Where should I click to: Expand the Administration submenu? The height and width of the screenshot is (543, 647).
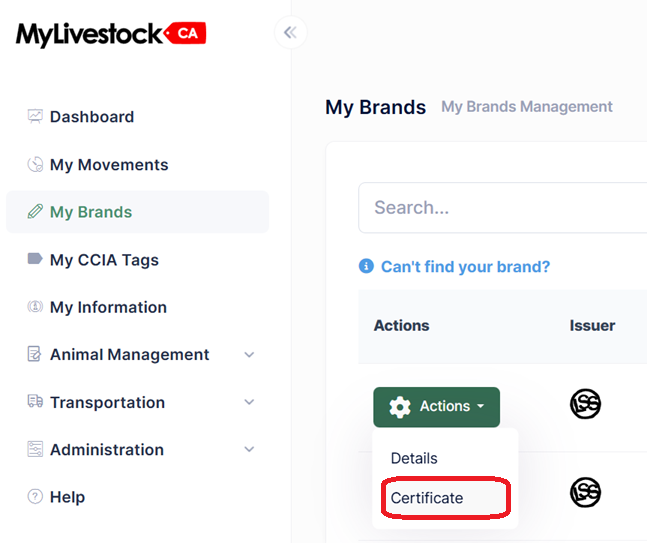coord(249,449)
